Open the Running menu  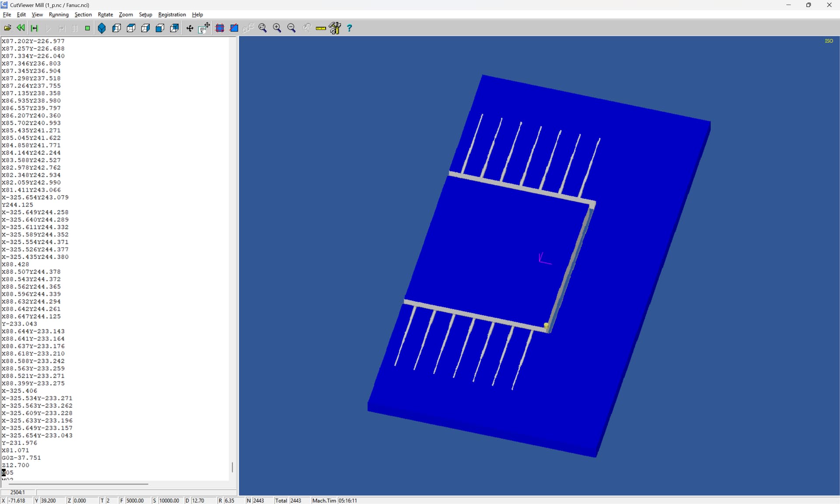[x=59, y=14]
